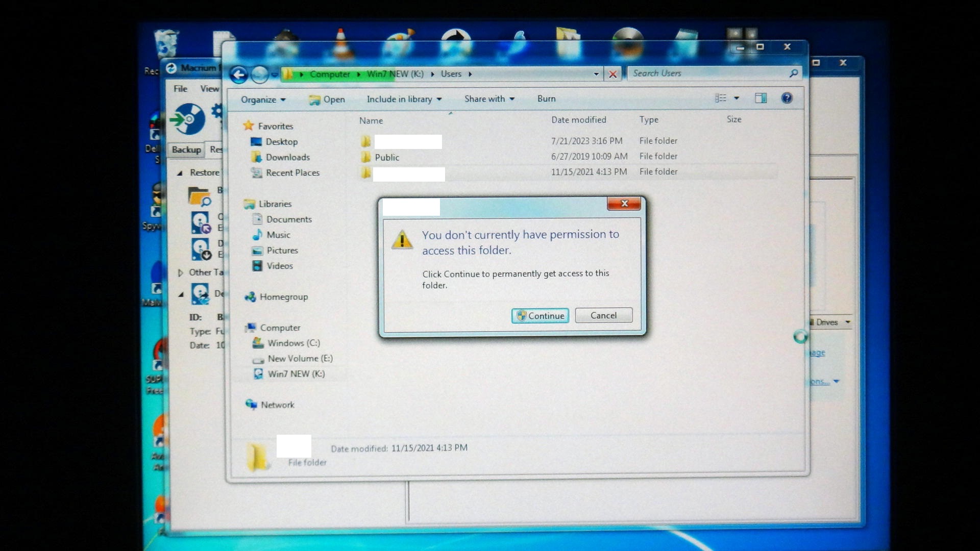
Task: Select Network in the navigation pane
Action: coord(277,405)
